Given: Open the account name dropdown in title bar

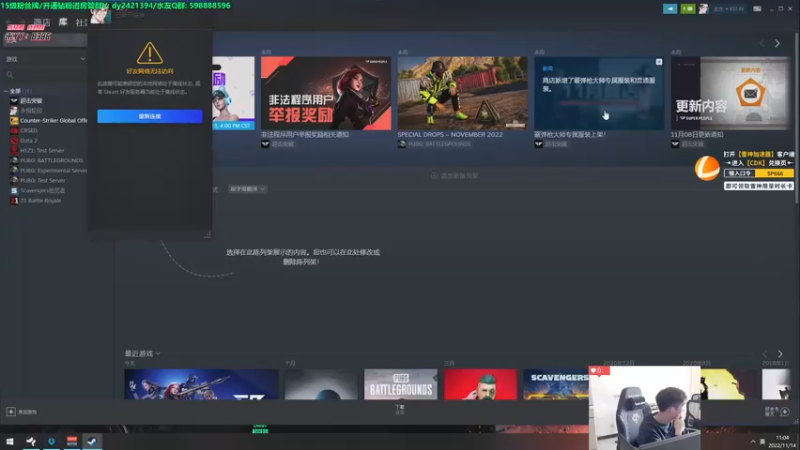Looking at the screenshot, I should point(728,9).
